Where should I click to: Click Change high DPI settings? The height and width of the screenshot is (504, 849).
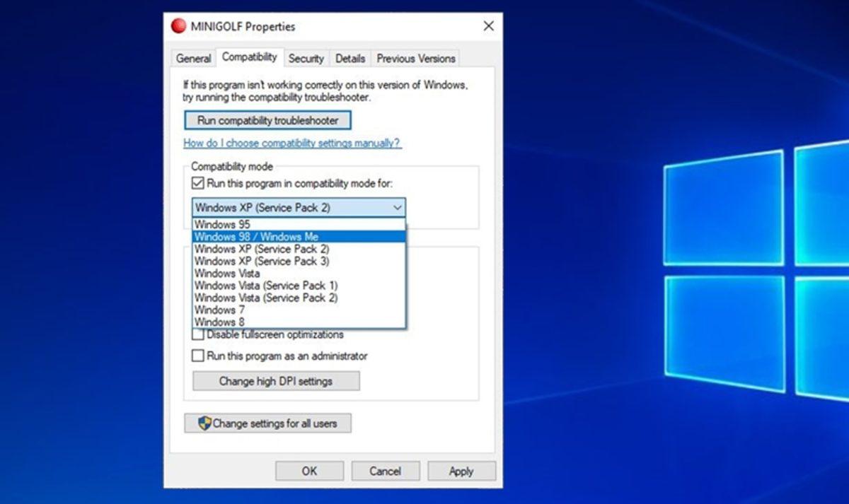tap(275, 381)
